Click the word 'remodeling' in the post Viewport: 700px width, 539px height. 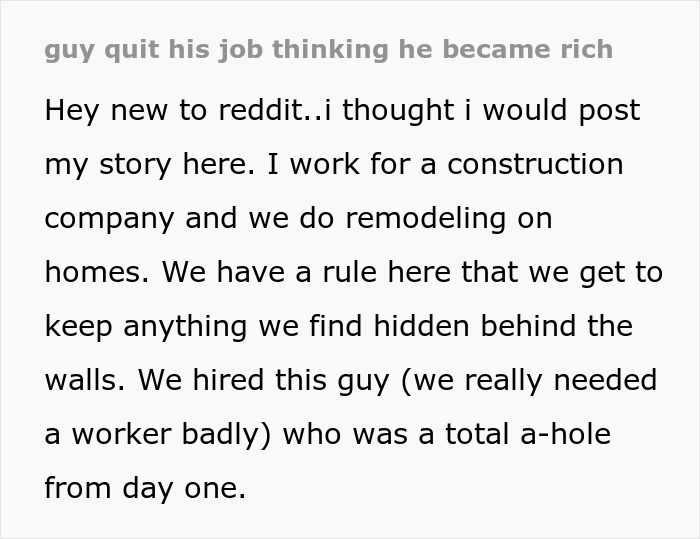point(426,220)
